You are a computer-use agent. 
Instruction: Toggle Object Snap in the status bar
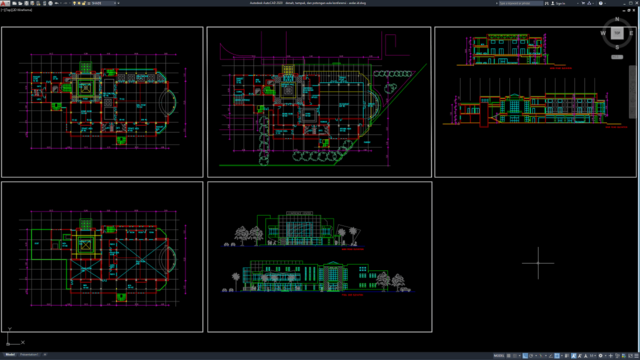pos(557,356)
